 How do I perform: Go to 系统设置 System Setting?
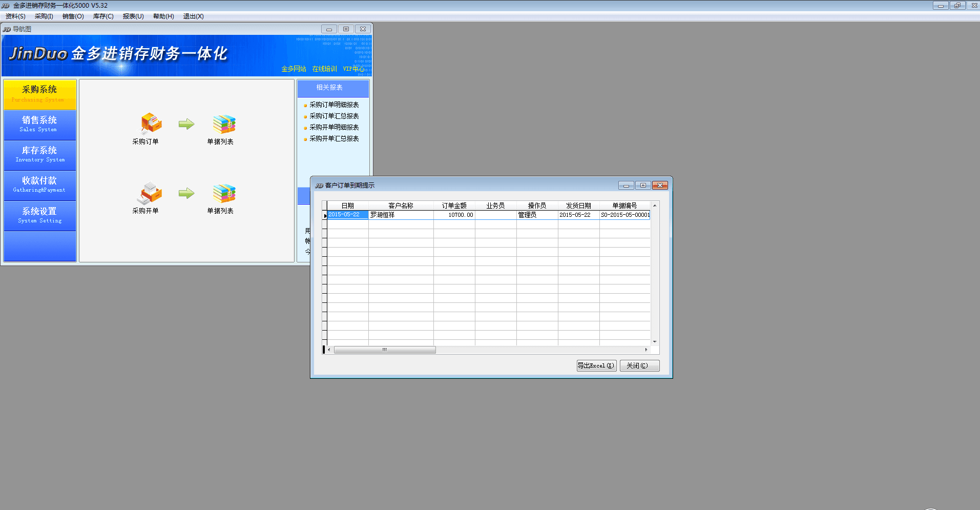39,215
